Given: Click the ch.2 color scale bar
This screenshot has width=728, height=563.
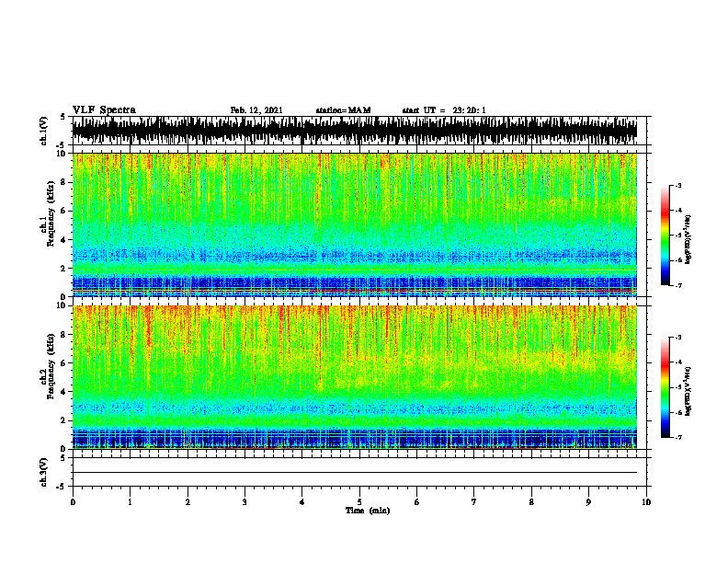Looking at the screenshot, I should (x=665, y=387).
